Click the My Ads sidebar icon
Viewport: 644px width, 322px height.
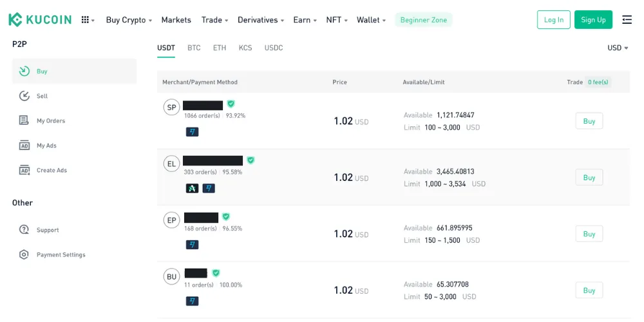coord(24,146)
